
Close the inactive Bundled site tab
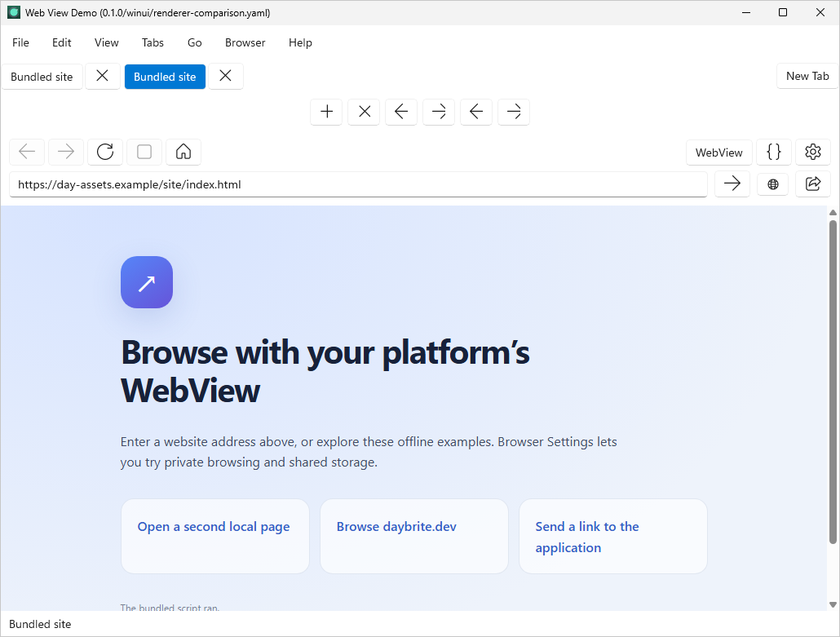(102, 76)
